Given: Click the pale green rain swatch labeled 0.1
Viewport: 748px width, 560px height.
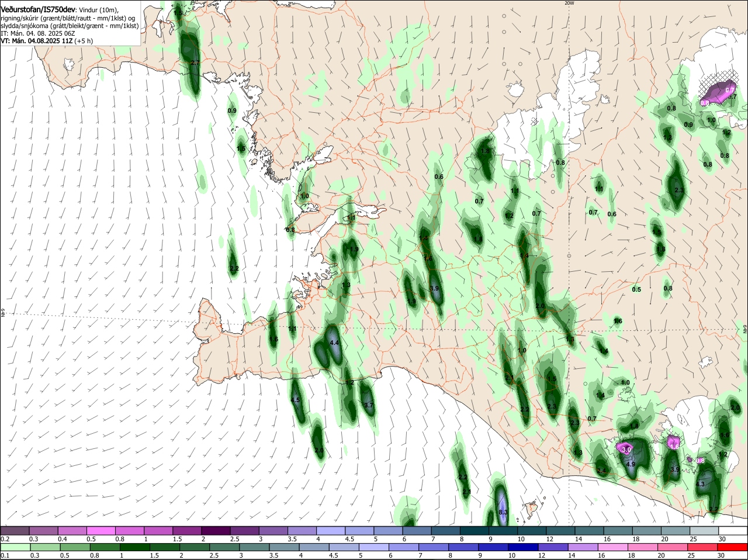Looking at the screenshot, I should pos(15,547).
